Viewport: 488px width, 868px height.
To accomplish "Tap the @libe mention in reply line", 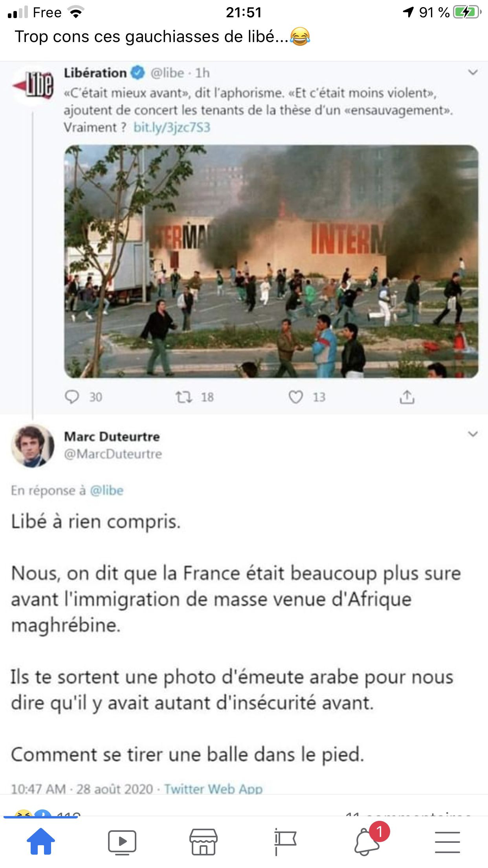I will pos(107,491).
